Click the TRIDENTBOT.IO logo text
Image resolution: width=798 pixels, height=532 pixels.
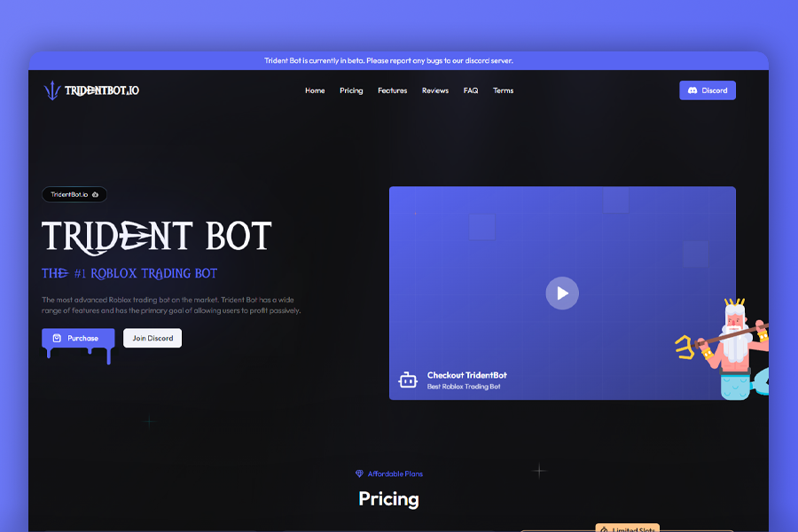tap(102, 90)
